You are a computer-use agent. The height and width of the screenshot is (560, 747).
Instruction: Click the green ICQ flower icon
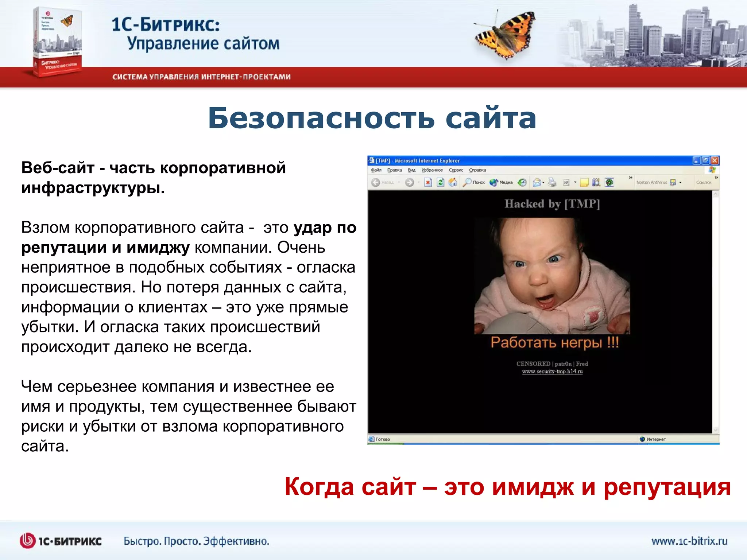609,182
